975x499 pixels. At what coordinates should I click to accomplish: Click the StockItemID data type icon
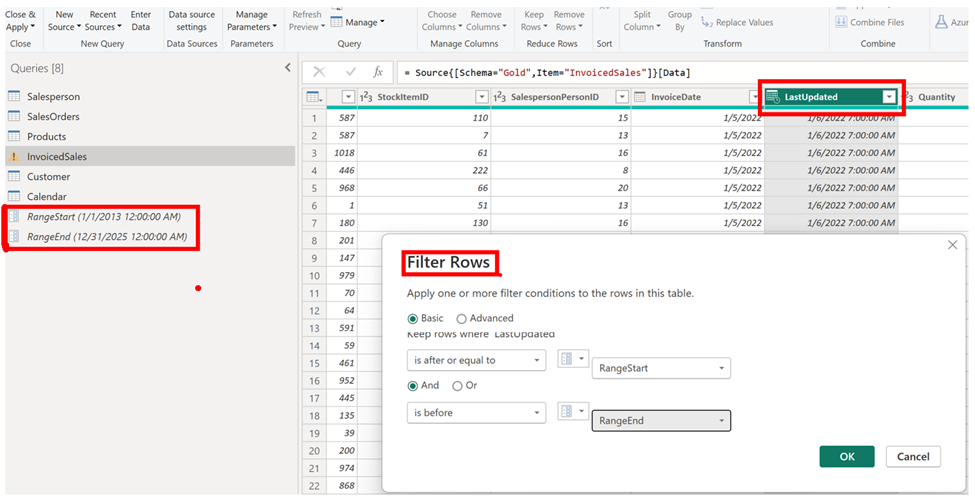[366, 97]
